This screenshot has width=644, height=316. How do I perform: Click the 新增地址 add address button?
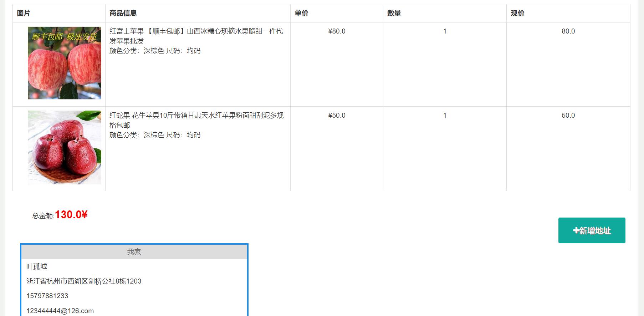(x=592, y=230)
